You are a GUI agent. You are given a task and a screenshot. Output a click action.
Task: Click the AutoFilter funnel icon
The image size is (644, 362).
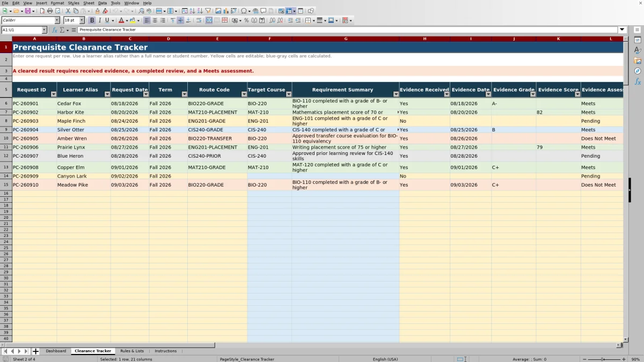pyautogui.click(x=208, y=11)
